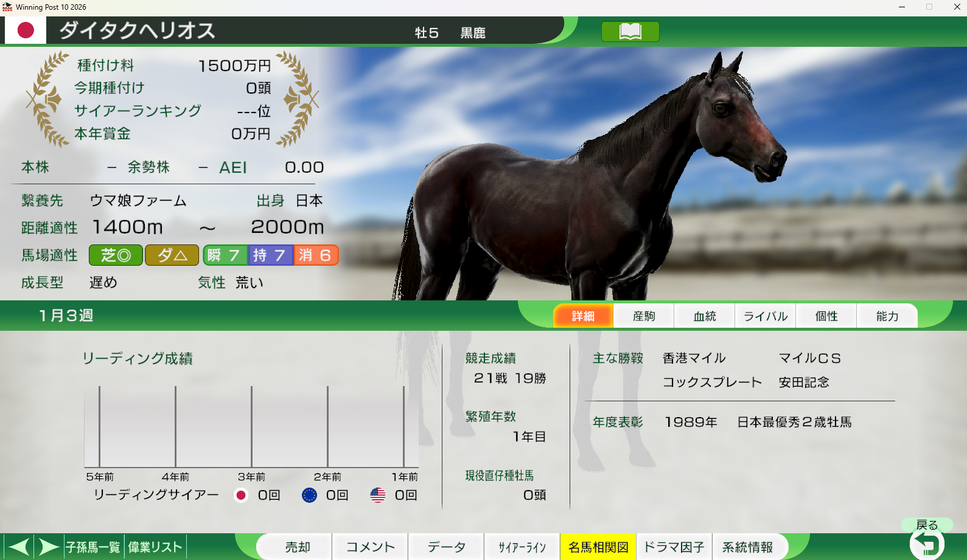967x560 pixels.
Task: Click the 本年賞金 label
Action: [x=102, y=134]
